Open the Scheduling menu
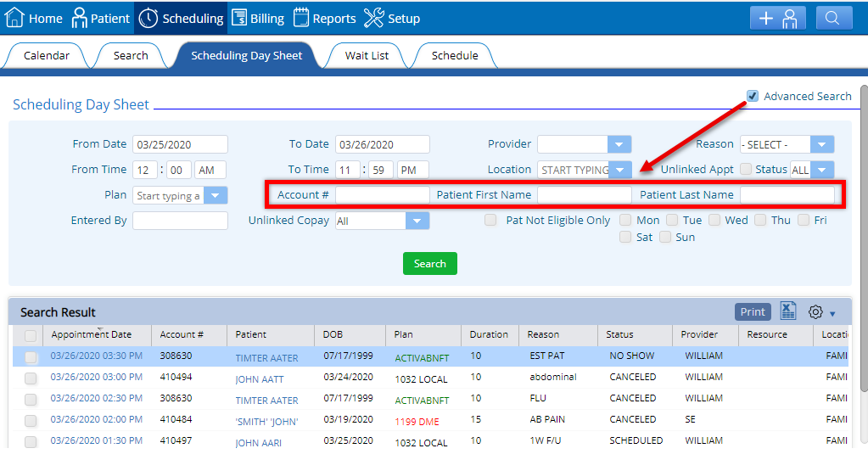 pos(181,19)
